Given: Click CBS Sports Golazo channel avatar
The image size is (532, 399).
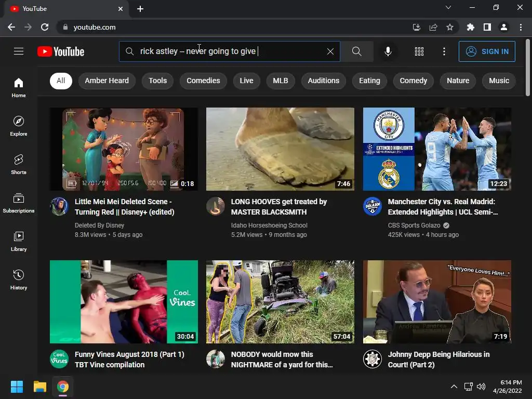Looking at the screenshot, I should pos(372,206).
